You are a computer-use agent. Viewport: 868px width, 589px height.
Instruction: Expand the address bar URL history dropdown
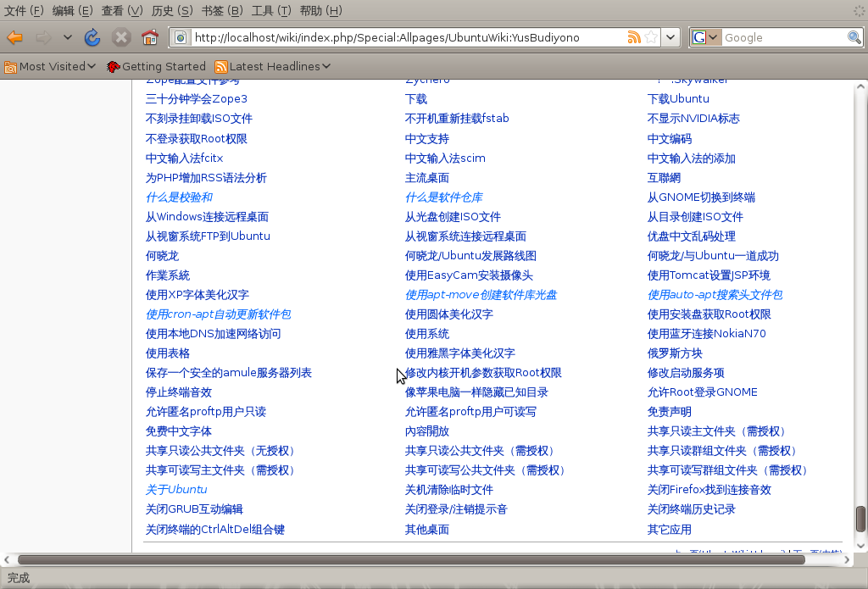coord(670,37)
